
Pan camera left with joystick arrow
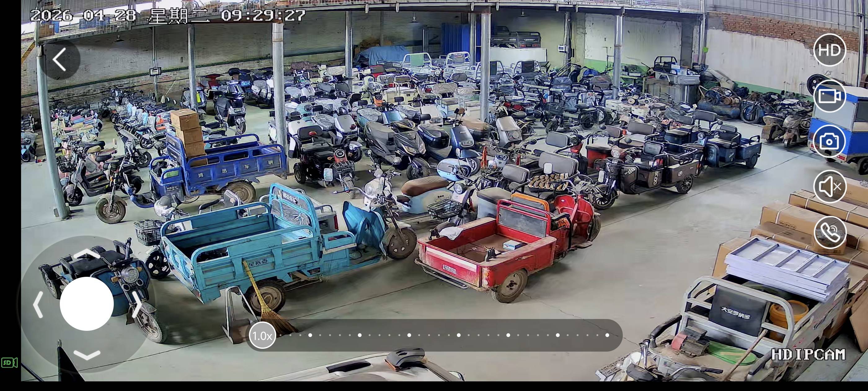point(38,305)
